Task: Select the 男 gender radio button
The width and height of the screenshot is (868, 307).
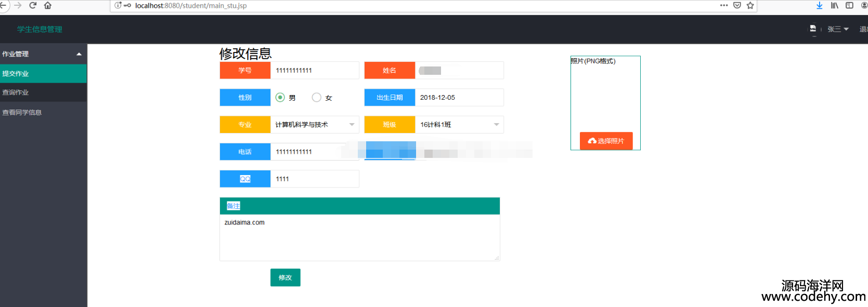Action: [280, 97]
